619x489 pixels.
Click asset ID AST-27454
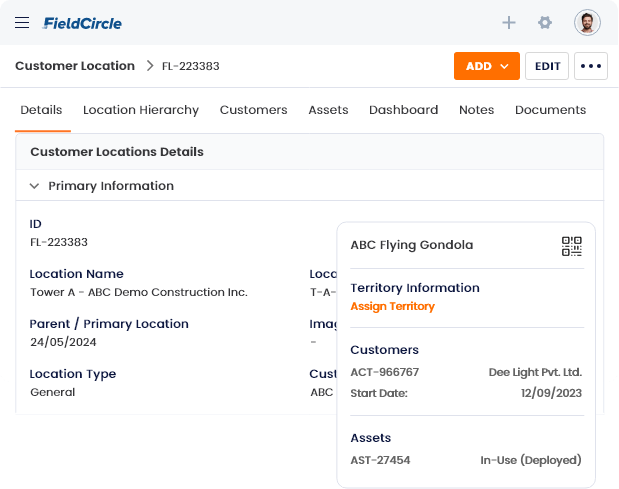click(x=380, y=460)
